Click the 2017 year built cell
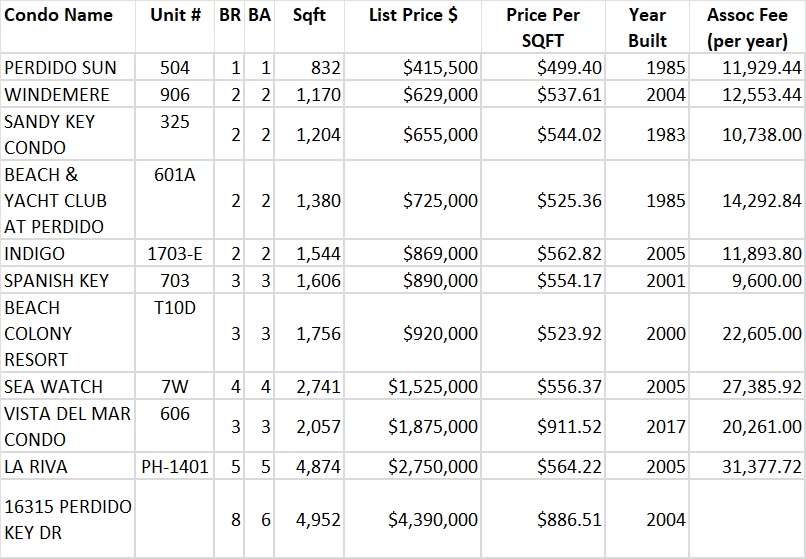806x559 pixels. tap(665, 426)
